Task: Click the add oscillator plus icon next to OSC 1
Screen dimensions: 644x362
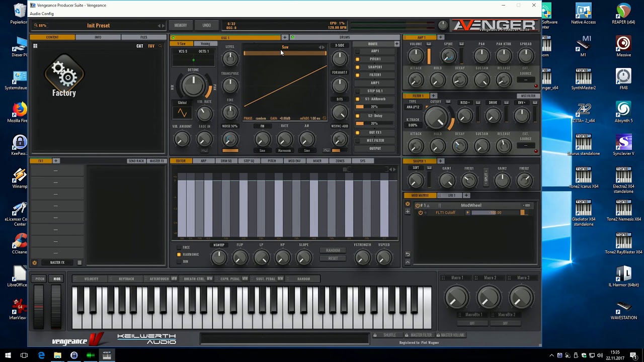Action: click(x=285, y=37)
